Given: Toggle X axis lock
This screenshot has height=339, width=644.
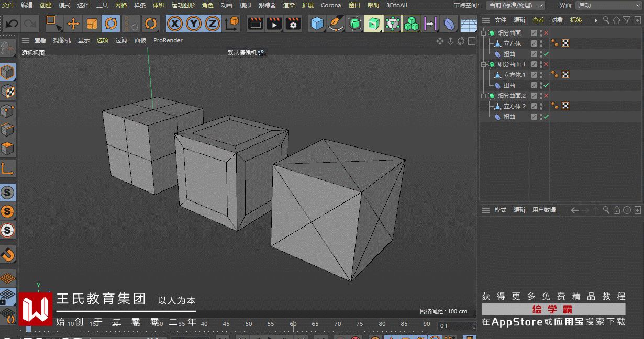Looking at the screenshot, I should pyautogui.click(x=175, y=24).
